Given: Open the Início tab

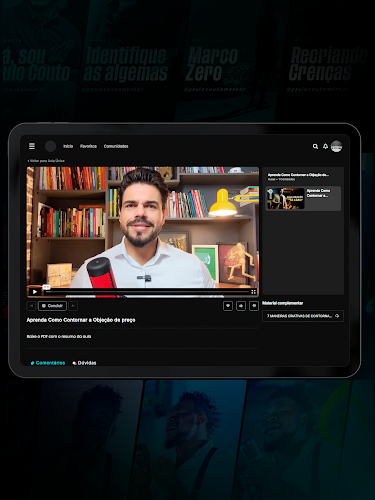Looking at the screenshot, I should [68, 146].
